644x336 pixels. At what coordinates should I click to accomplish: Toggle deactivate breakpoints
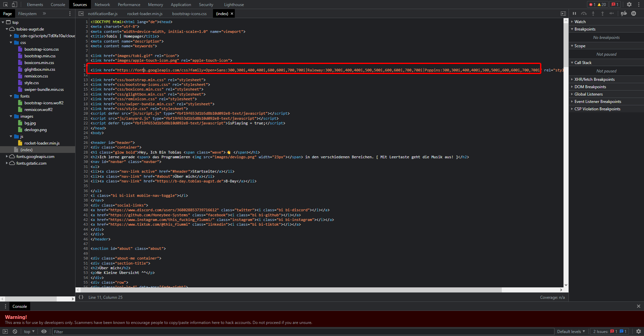coord(624,13)
